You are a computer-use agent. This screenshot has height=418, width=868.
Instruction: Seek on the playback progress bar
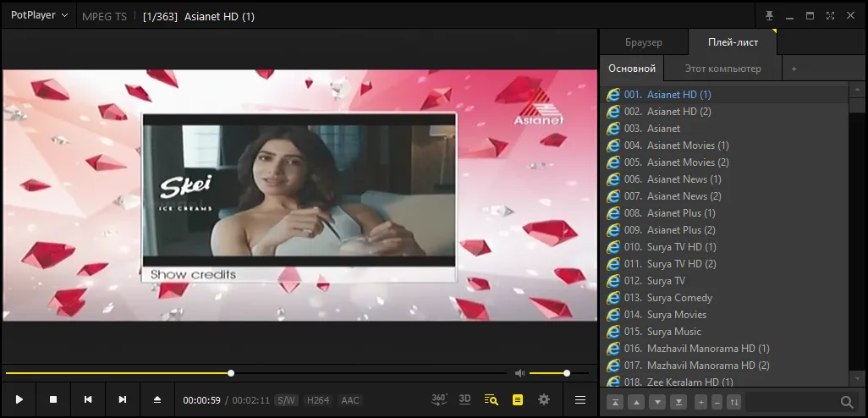click(255, 373)
